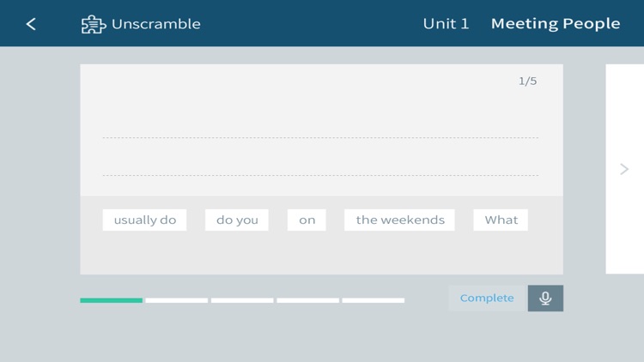
Task: Click the 1/5 question counter
Action: point(527,81)
